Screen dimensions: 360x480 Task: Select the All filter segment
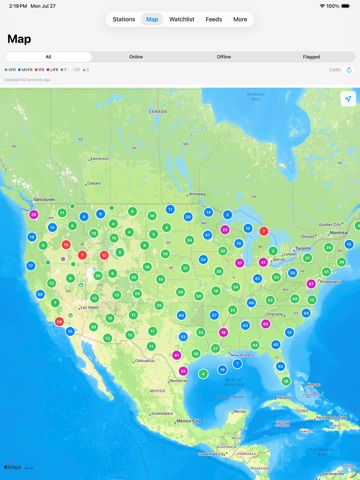tap(48, 57)
